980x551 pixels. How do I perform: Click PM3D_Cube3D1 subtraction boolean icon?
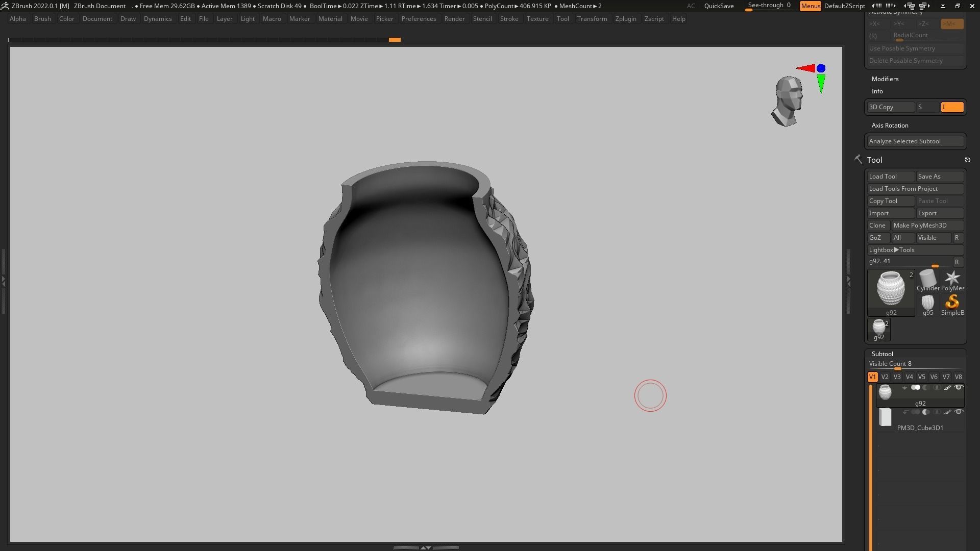coord(926,412)
